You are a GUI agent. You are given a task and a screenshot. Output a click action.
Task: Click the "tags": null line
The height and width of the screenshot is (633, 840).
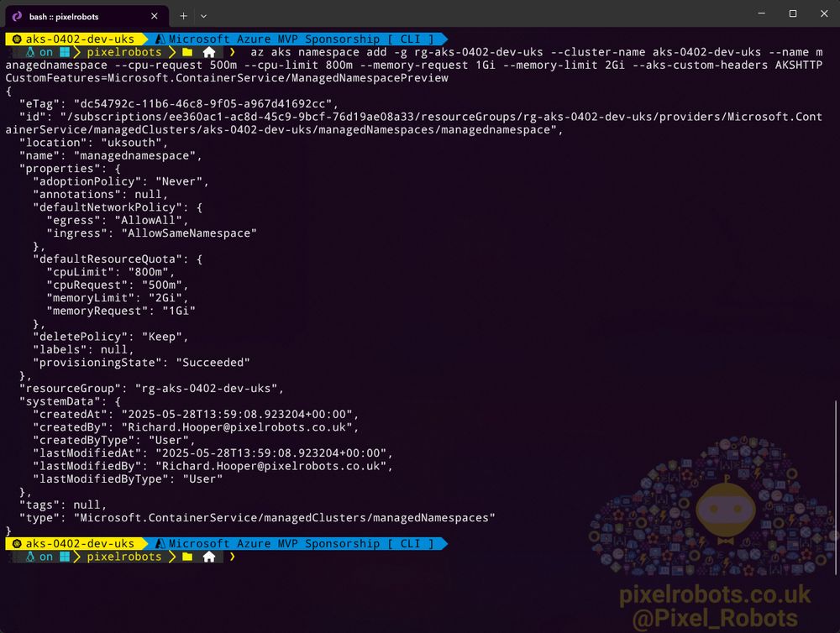[63, 505]
